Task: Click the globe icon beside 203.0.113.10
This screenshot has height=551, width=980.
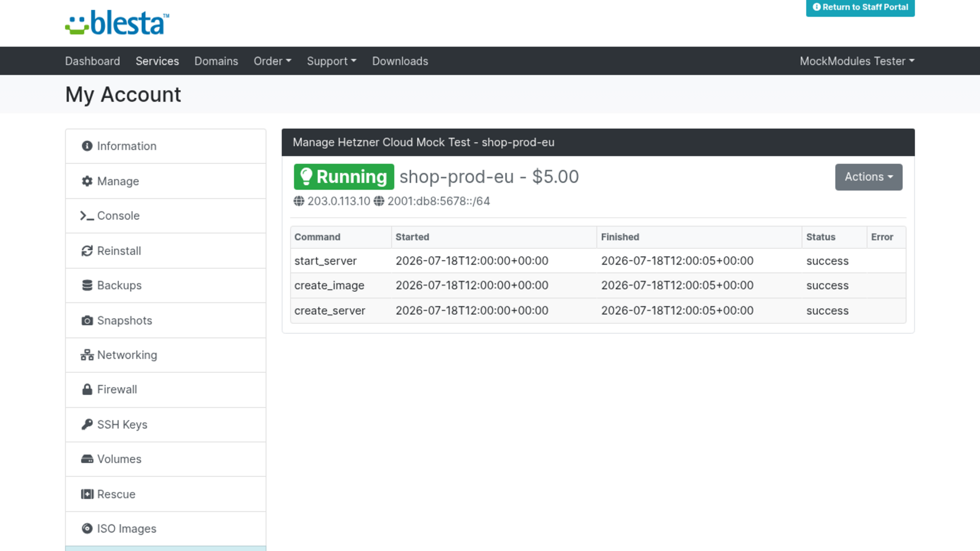Action: [x=299, y=201]
